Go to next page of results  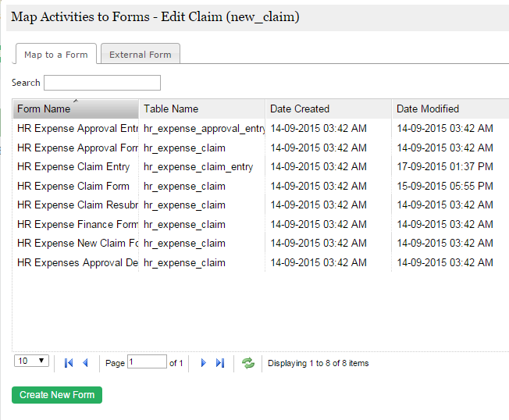tap(204, 363)
